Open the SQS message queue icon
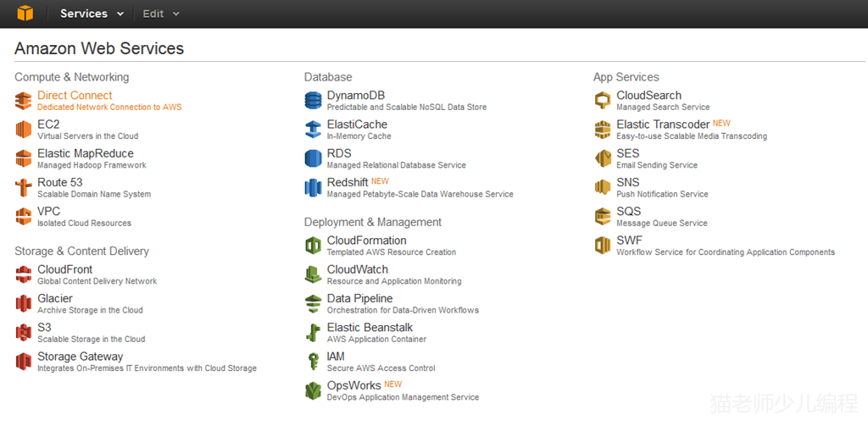 point(603,217)
